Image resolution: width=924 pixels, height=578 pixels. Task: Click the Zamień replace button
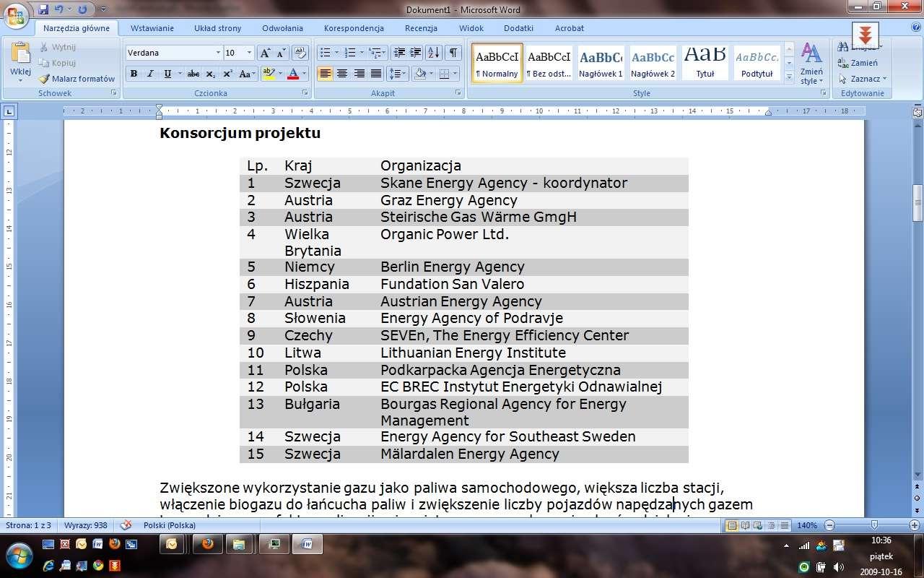coord(858,63)
